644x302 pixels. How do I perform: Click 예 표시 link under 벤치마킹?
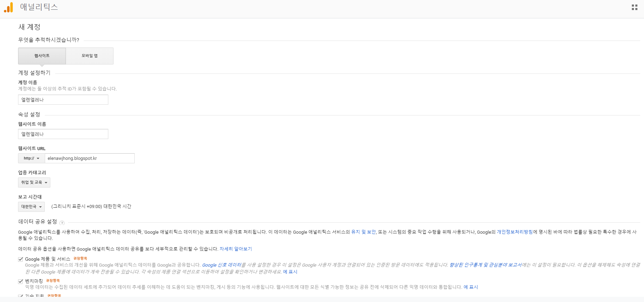(471, 287)
